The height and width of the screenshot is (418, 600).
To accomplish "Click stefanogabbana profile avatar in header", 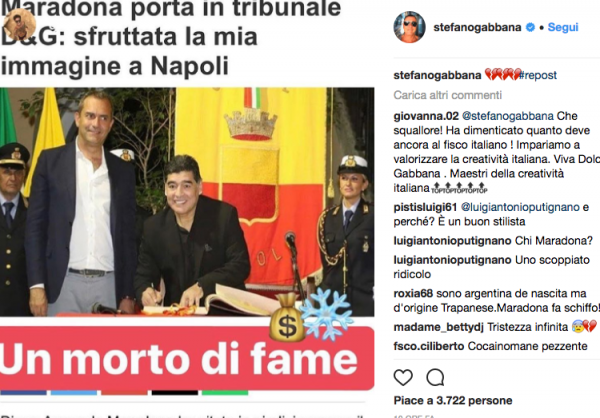I will [409, 27].
